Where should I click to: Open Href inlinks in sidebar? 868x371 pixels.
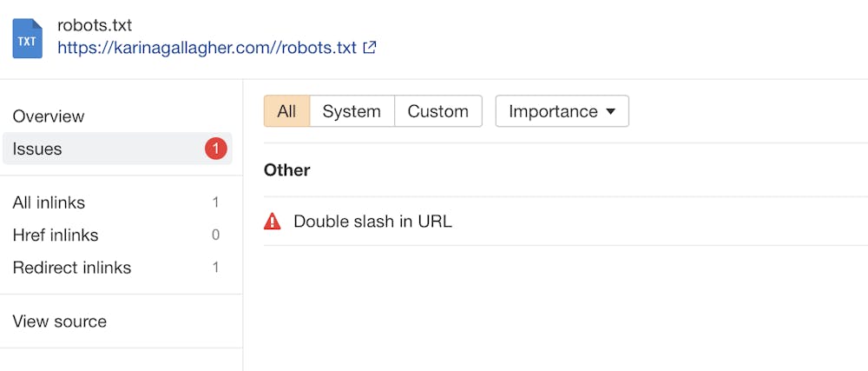click(x=56, y=235)
